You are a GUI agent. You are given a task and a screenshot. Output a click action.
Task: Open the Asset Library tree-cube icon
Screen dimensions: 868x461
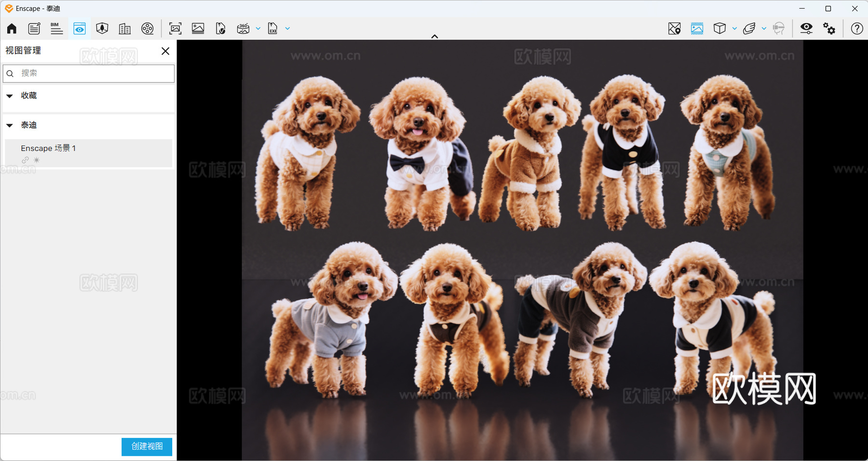pyautogui.click(x=102, y=28)
